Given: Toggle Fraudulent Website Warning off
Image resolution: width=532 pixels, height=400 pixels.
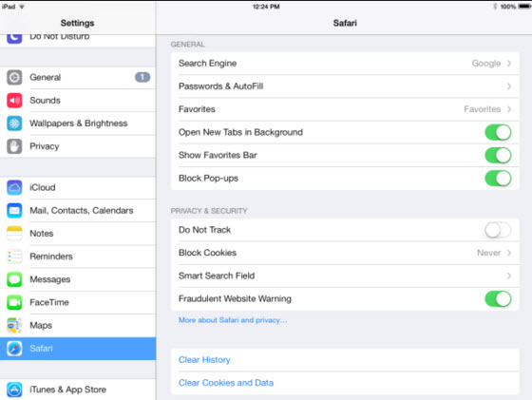Looking at the screenshot, I should coord(498,299).
